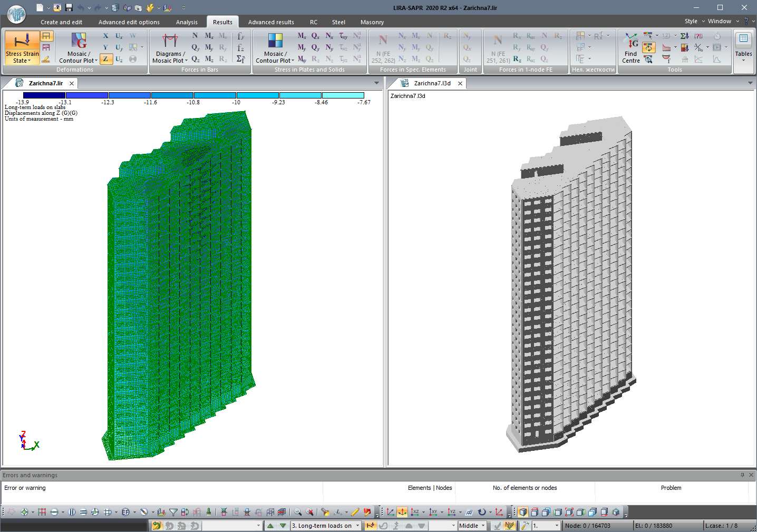The height and width of the screenshot is (532, 757).
Task: Select the Mx moment icon in Forces in Bars
Action: (x=209, y=35)
